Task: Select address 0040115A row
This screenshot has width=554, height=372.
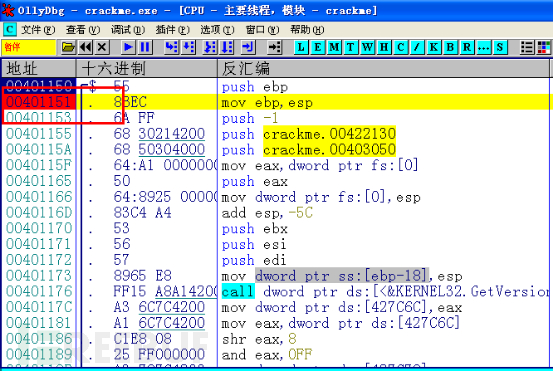Action: pyautogui.click(x=277, y=149)
